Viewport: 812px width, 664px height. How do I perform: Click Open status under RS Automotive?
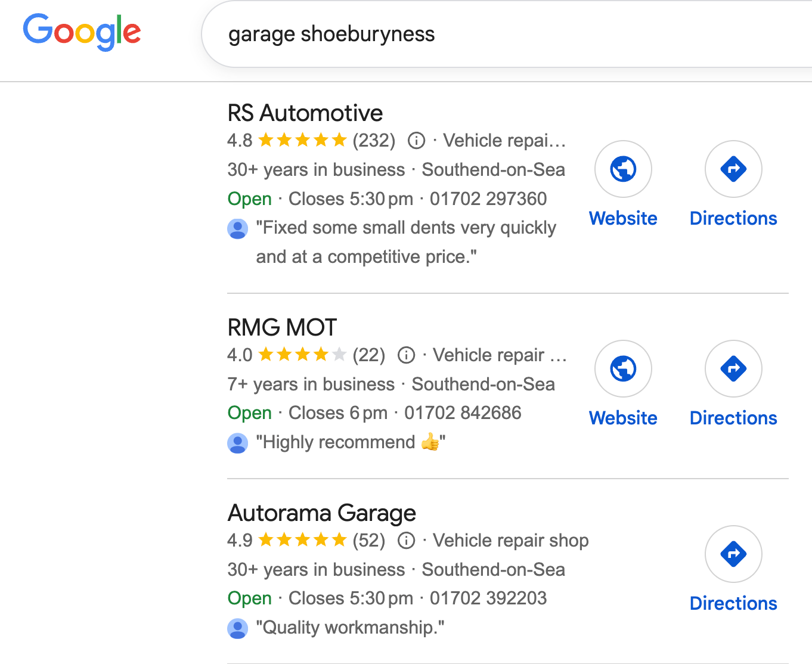(250, 198)
